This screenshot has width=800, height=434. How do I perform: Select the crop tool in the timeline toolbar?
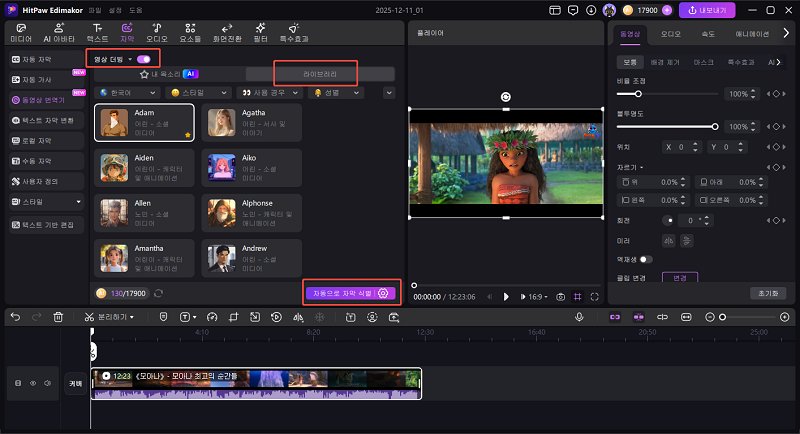point(234,317)
